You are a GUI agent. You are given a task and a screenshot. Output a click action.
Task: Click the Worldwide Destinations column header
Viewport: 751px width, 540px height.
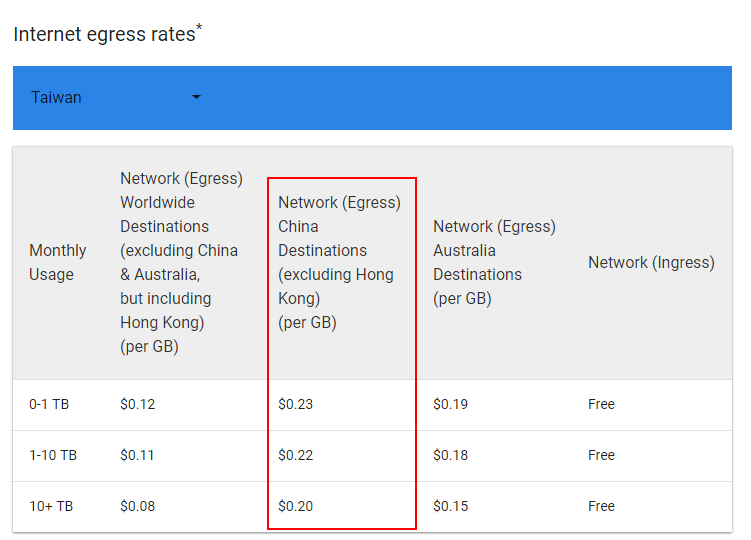(182, 262)
